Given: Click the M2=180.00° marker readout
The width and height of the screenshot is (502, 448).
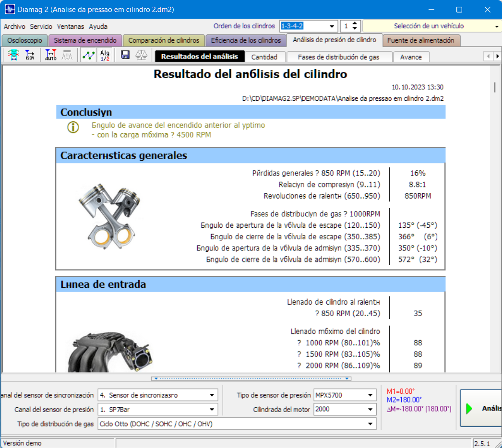Looking at the screenshot, I should (404, 400).
